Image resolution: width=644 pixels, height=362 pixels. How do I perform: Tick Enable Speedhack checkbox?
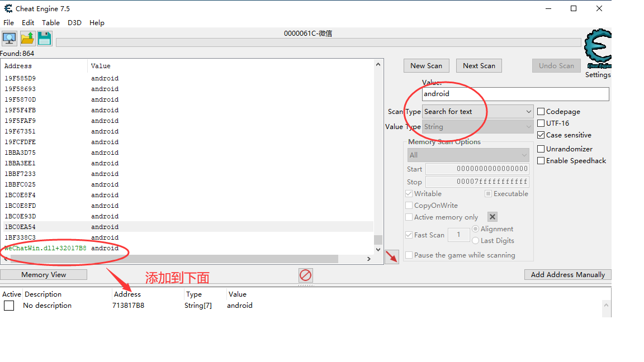[541, 160]
